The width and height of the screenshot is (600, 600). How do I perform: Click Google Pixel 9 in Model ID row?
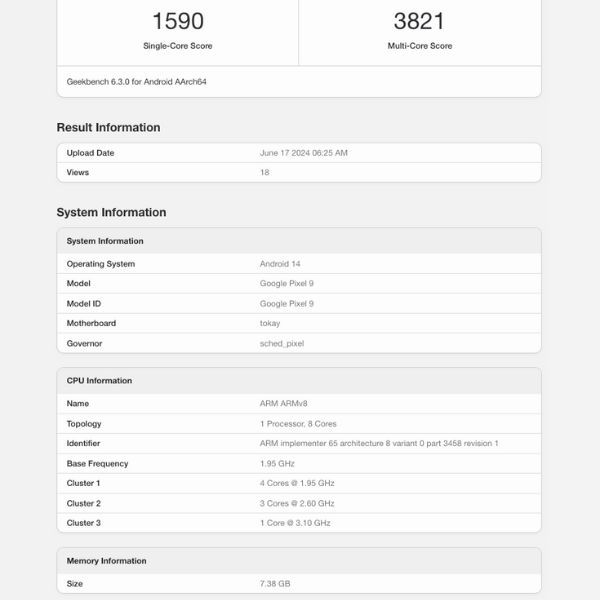(287, 304)
